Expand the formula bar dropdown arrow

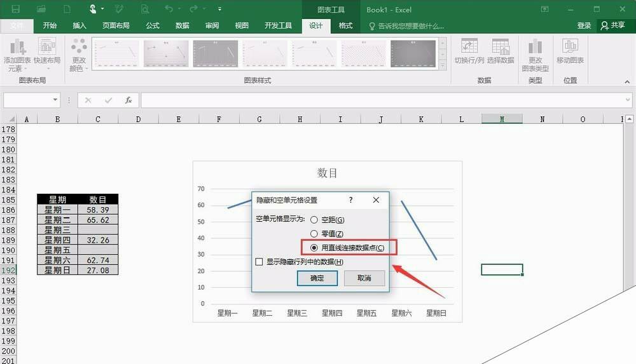click(x=628, y=100)
